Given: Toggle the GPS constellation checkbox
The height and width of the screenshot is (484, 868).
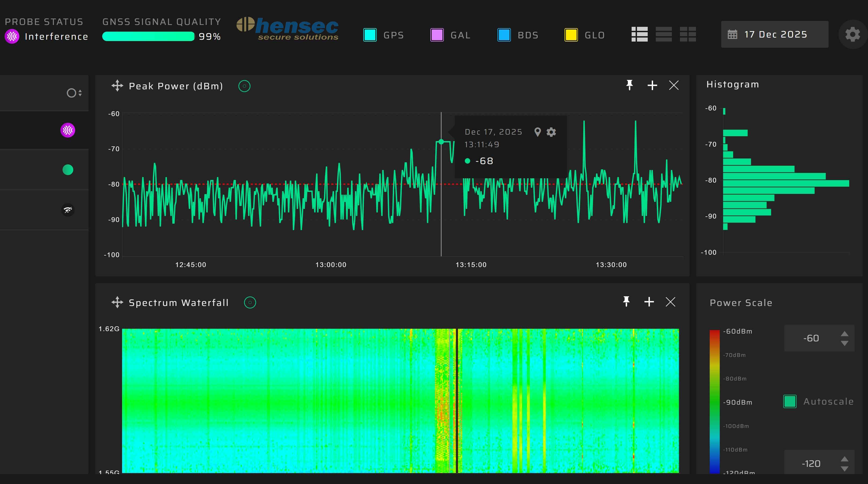Looking at the screenshot, I should (x=370, y=35).
